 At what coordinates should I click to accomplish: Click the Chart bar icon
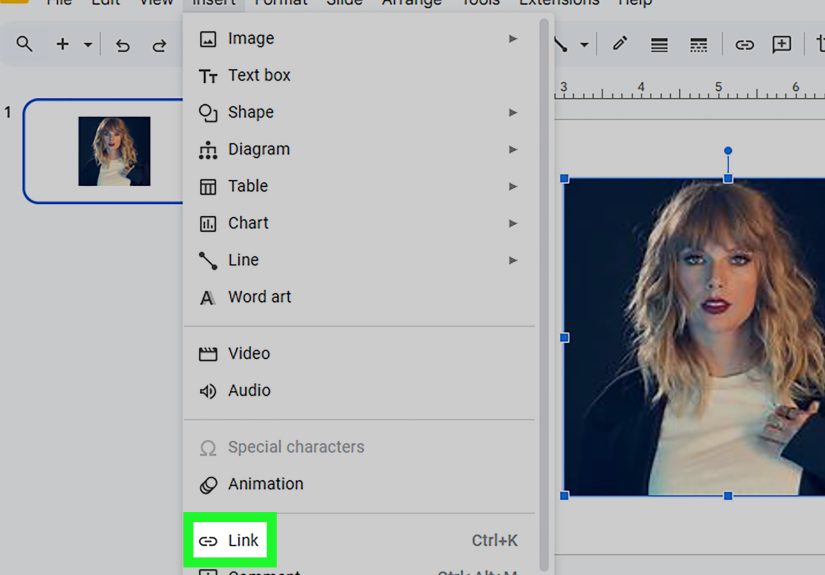[208, 224]
